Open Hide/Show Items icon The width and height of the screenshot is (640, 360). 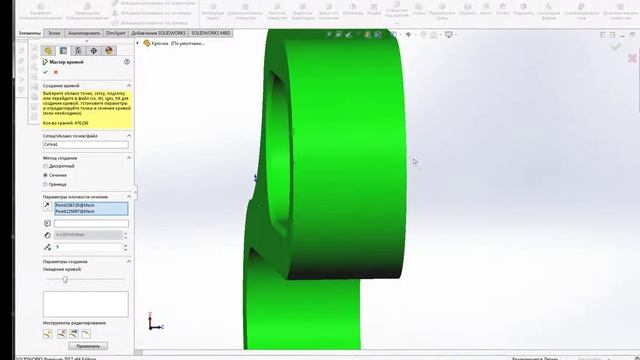pyautogui.click(x=408, y=35)
